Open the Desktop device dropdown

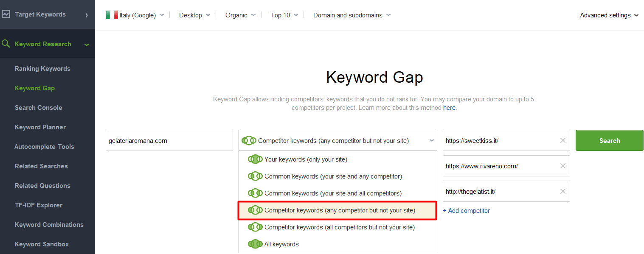[194, 15]
